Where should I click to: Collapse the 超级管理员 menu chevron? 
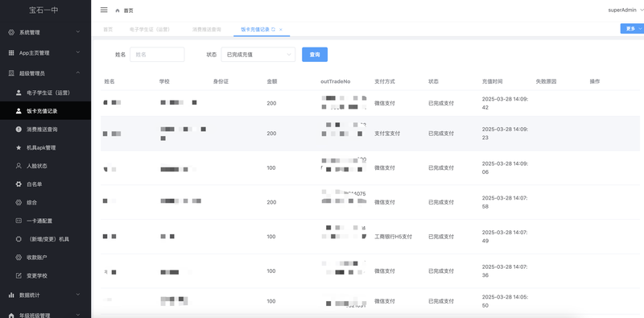pos(77,72)
